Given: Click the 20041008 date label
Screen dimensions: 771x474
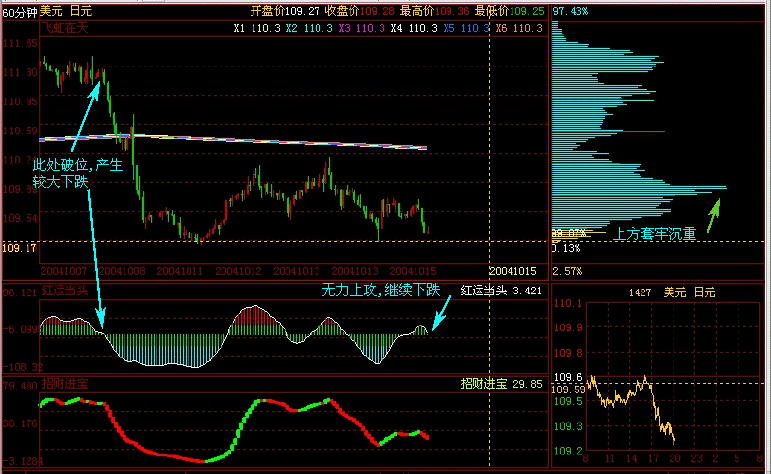Looking at the screenshot, I should [x=122, y=271].
